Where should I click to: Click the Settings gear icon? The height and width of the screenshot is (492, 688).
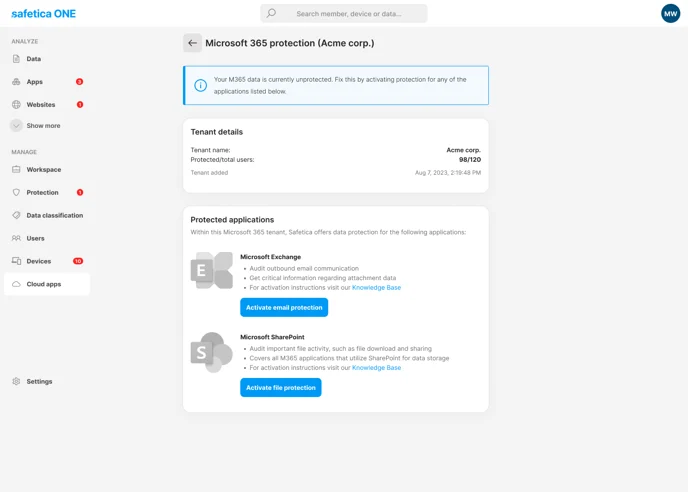pyautogui.click(x=16, y=381)
